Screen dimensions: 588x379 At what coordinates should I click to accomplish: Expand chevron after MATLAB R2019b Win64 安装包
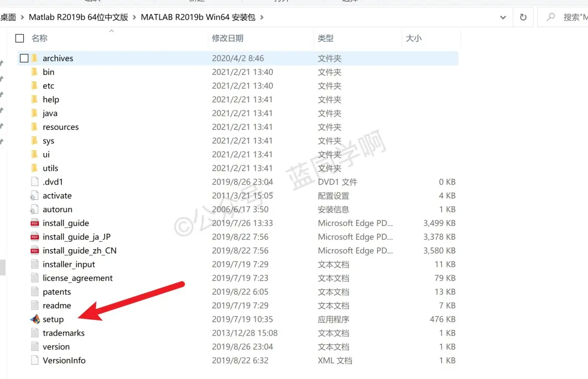click(262, 17)
